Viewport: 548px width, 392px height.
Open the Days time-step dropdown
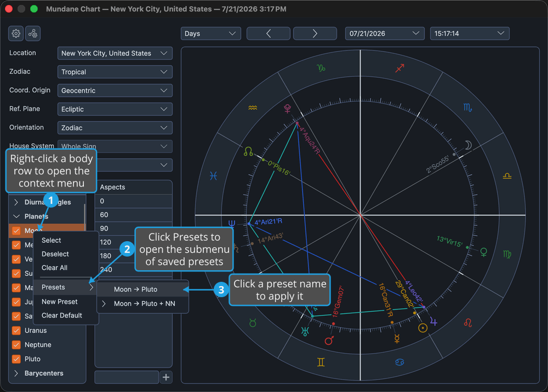[211, 33]
